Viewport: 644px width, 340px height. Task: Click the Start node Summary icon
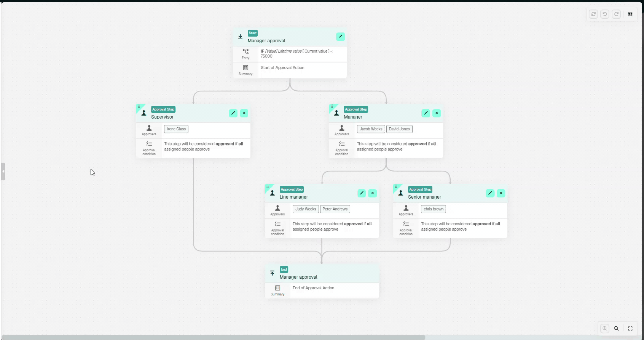pyautogui.click(x=245, y=67)
